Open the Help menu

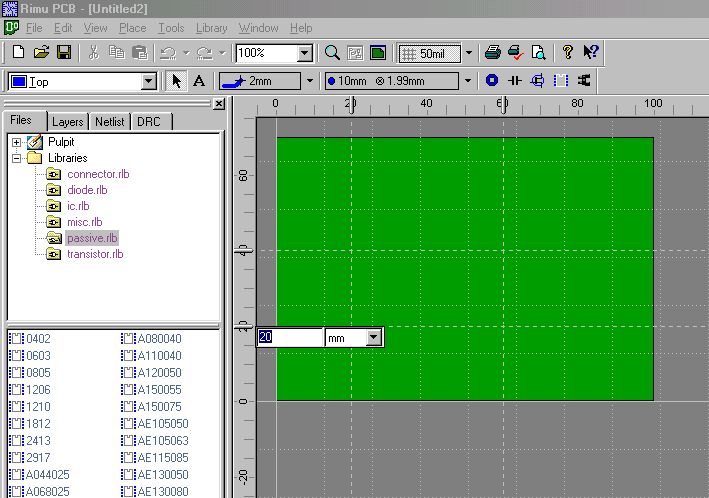click(301, 28)
